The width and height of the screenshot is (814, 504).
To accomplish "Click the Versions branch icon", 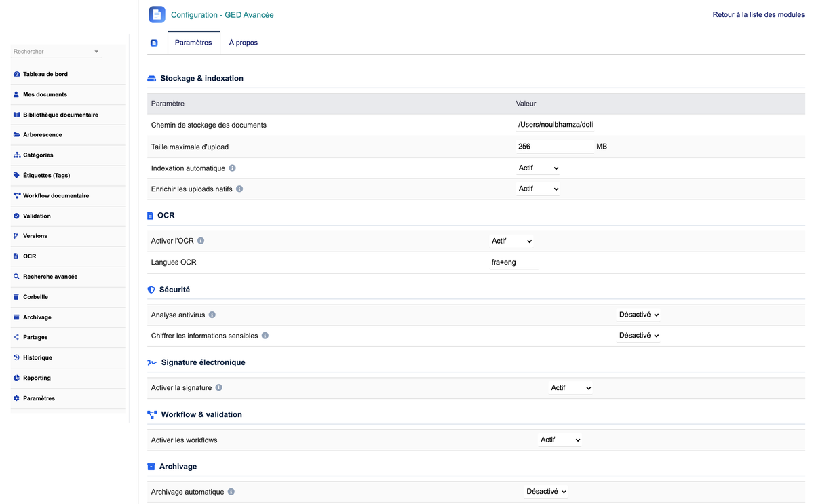I will [16, 236].
